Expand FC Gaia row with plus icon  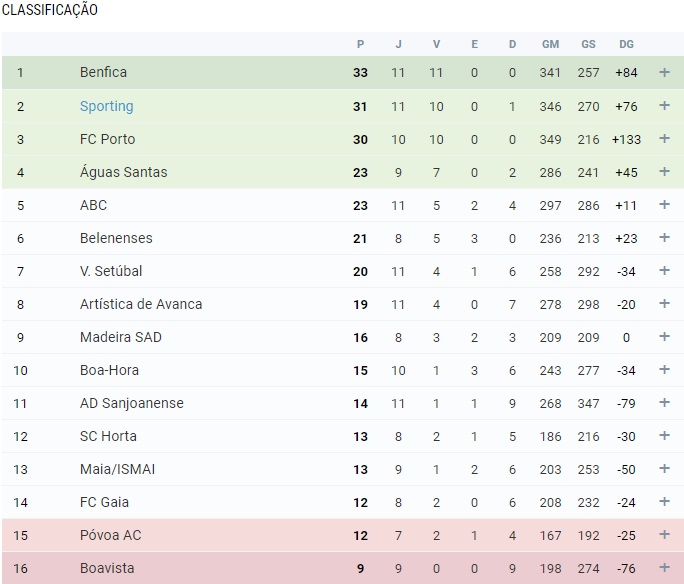(664, 502)
